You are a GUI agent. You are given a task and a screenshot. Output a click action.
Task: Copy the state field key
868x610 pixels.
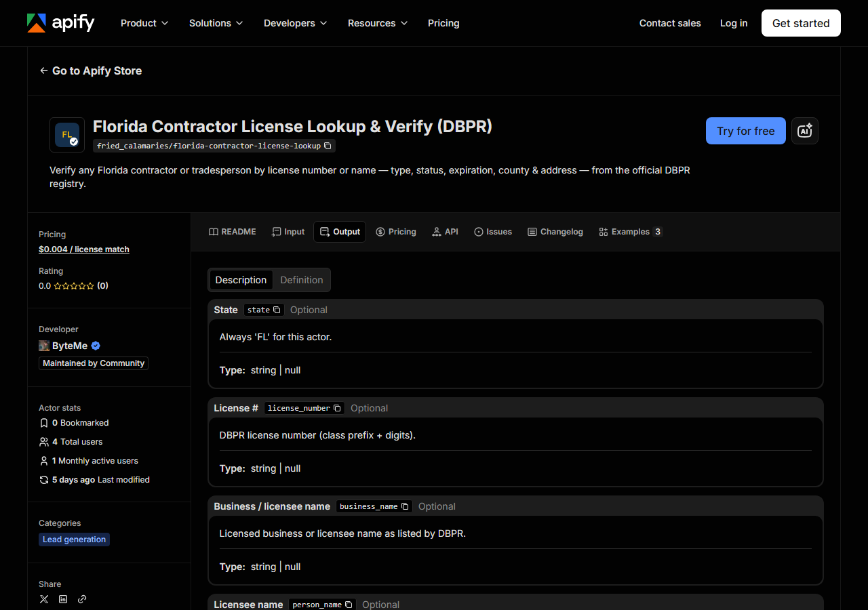pyautogui.click(x=277, y=310)
